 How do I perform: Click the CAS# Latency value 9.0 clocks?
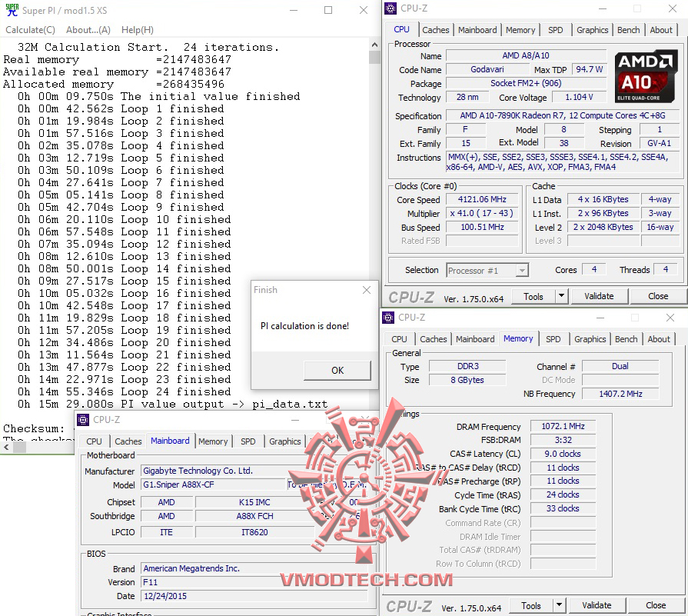[x=563, y=454]
